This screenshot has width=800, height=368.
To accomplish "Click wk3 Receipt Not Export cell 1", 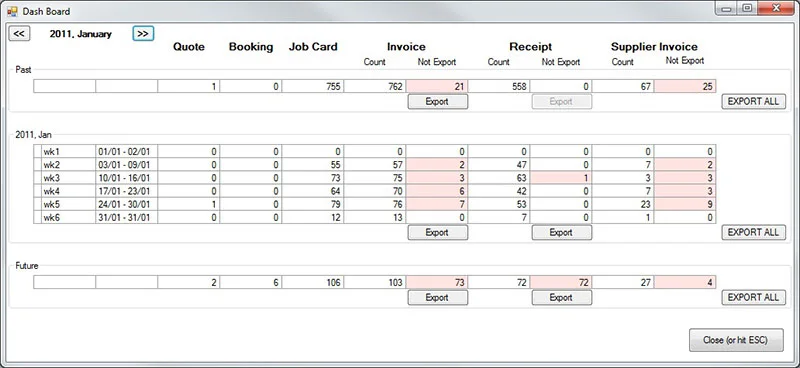I will [x=561, y=178].
